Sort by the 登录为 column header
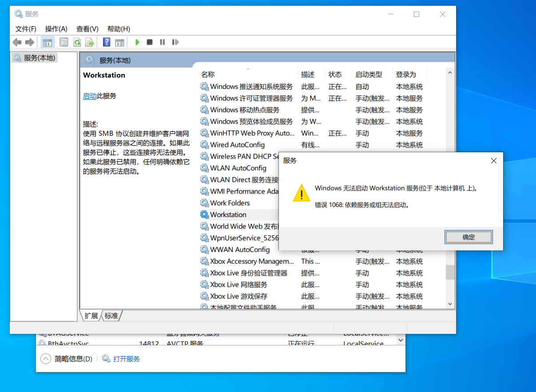This screenshot has width=536, height=392. 409,74
